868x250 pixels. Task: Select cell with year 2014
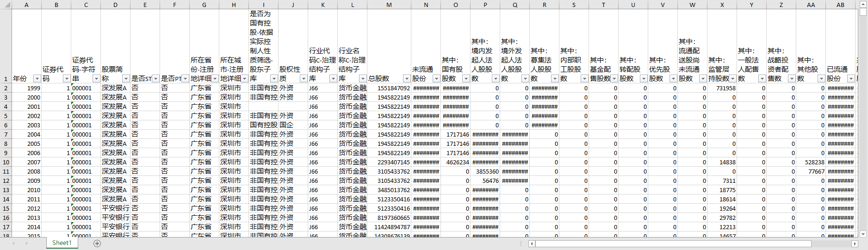pyautogui.click(x=26, y=227)
